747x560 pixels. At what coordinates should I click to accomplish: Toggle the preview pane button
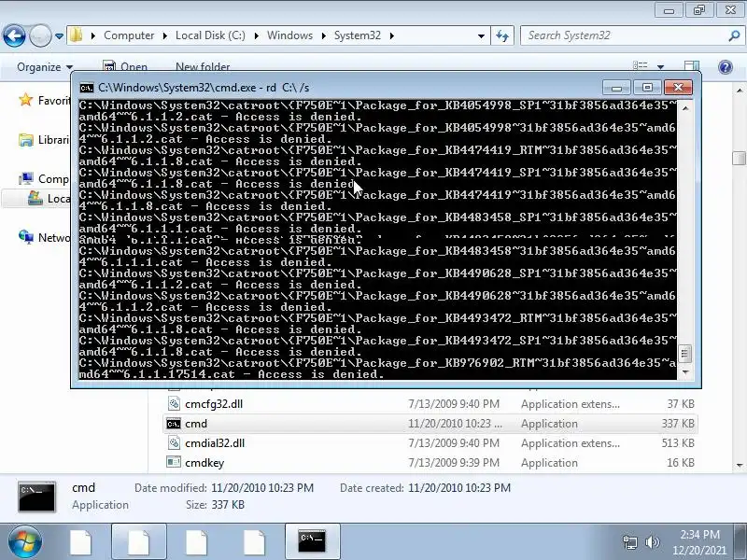click(x=691, y=66)
